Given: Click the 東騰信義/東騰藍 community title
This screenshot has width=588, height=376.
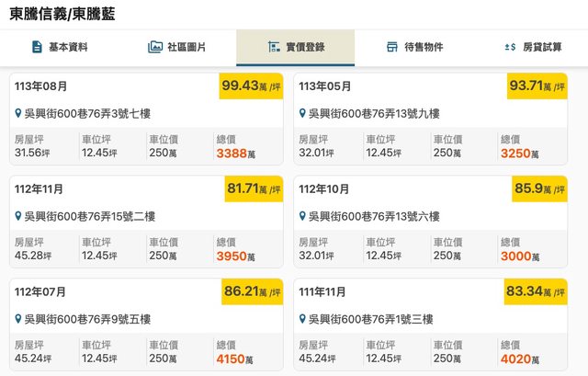Looking at the screenshot, I should 62,13.
